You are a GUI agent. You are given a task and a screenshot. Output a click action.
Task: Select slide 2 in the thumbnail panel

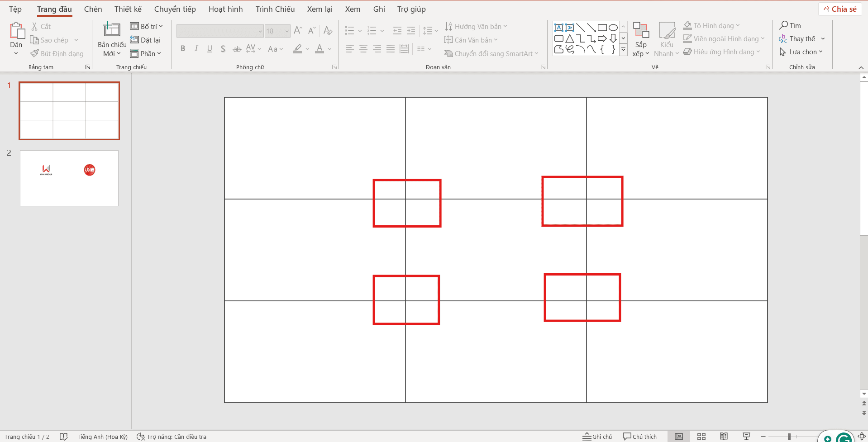point(69,178)
